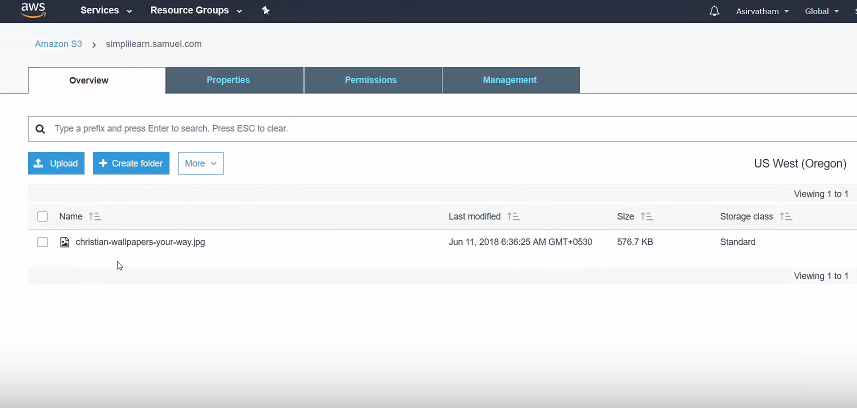The height and width of the screenshot is (408, 857).
Task: Click the search magnifier icon
Action: (x=40, y=129)
